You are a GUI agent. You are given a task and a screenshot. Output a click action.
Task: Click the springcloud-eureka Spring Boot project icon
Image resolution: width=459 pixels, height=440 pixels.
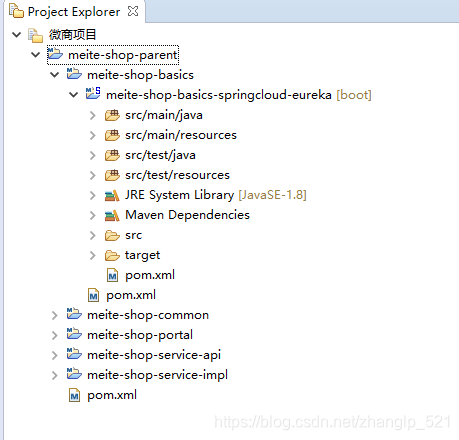pos(93,93)
